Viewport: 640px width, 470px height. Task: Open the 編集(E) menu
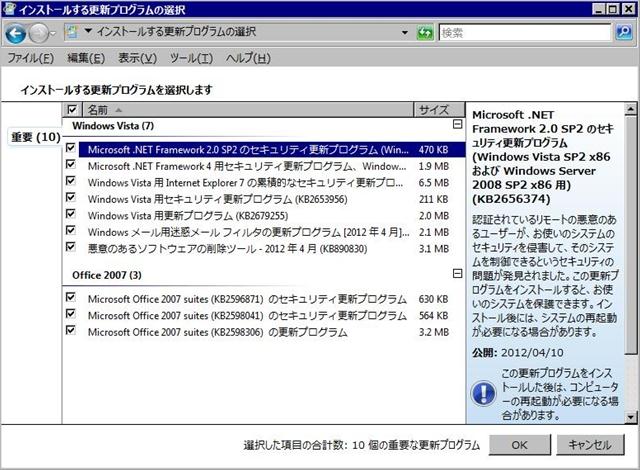86,58
